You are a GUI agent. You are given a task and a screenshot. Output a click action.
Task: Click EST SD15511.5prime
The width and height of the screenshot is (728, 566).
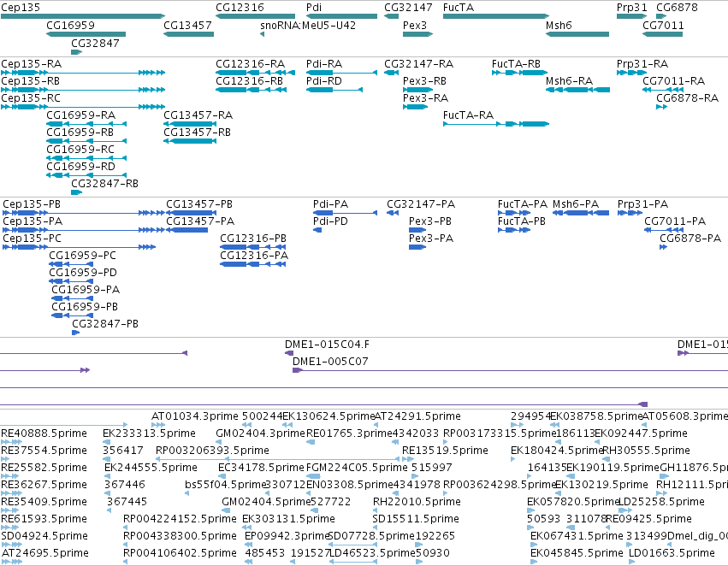(416, 519)
